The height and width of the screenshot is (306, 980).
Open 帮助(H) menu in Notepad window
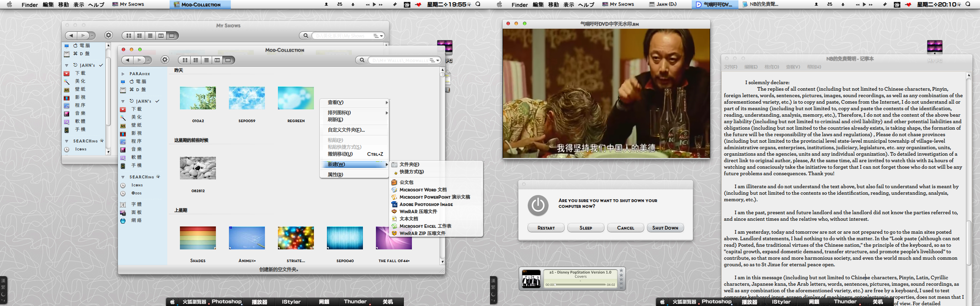point(814,67)
